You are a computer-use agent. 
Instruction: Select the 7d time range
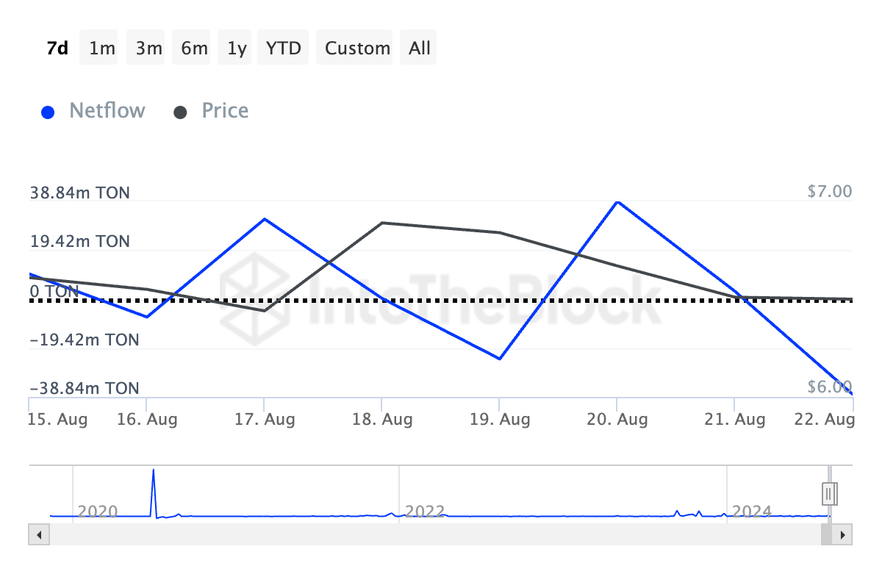(57, 49)
